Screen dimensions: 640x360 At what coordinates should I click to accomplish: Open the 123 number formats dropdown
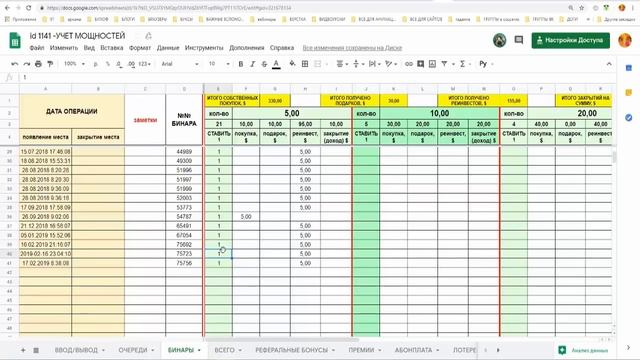click(x=144, y=64)
